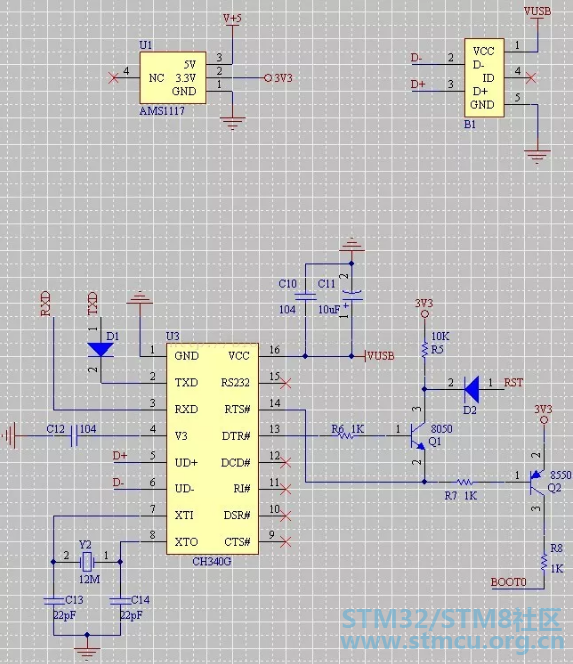Click the top VUSB label above B1
Image resolution: width=573 pixels, height=664 pixels.
[537, 11]
